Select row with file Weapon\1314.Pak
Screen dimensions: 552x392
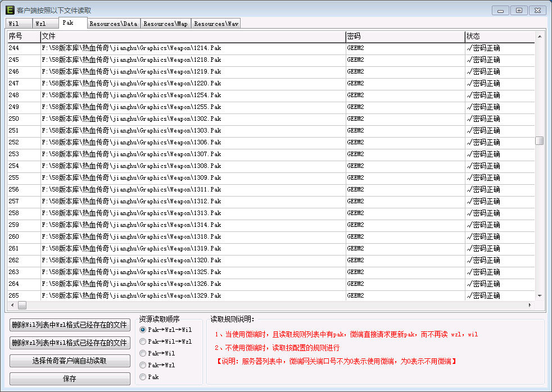271,225
